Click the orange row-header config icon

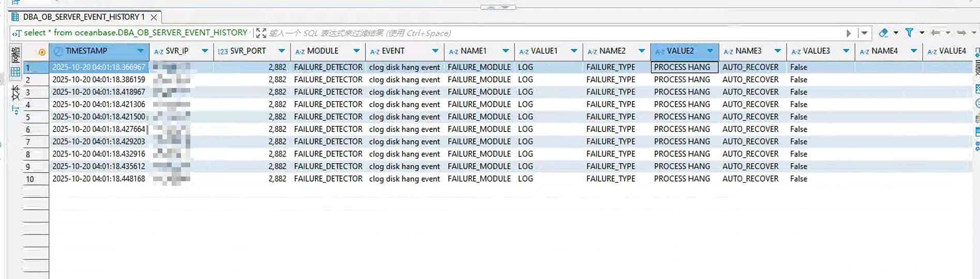(42, 52)
